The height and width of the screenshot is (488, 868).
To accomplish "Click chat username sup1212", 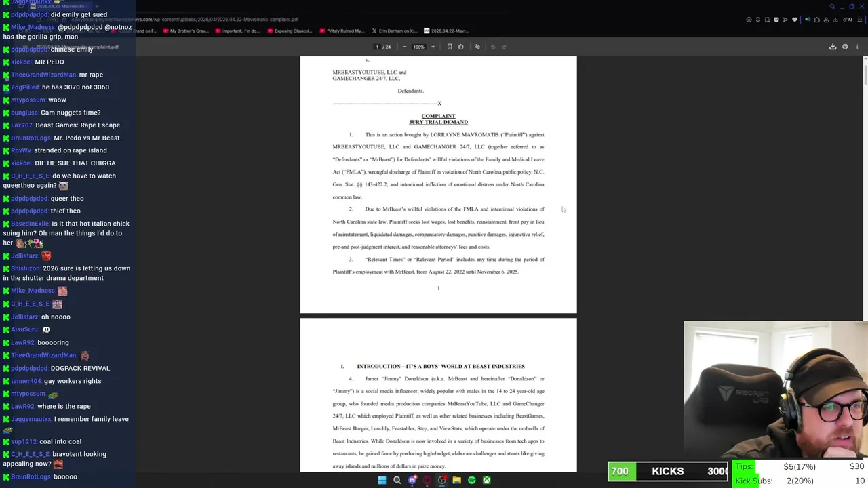I will point(24,442).
